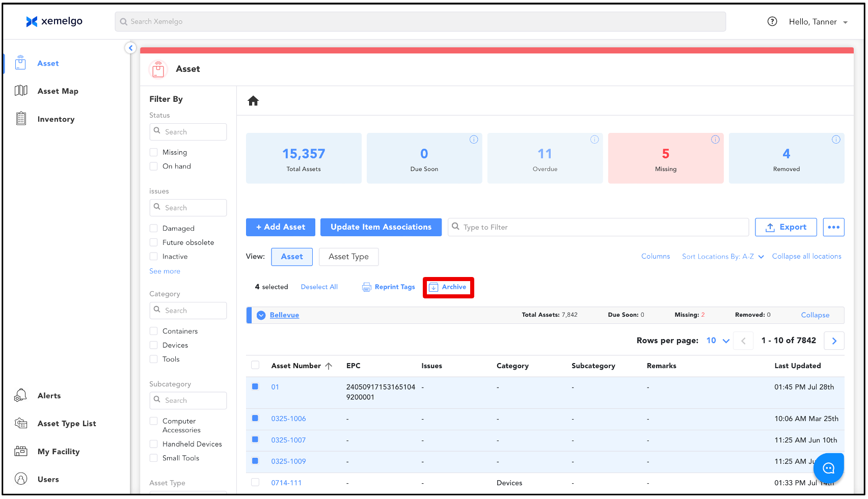Click the Missing card info icon
This screenshot has height=499, width=868.
pos(715,140)
